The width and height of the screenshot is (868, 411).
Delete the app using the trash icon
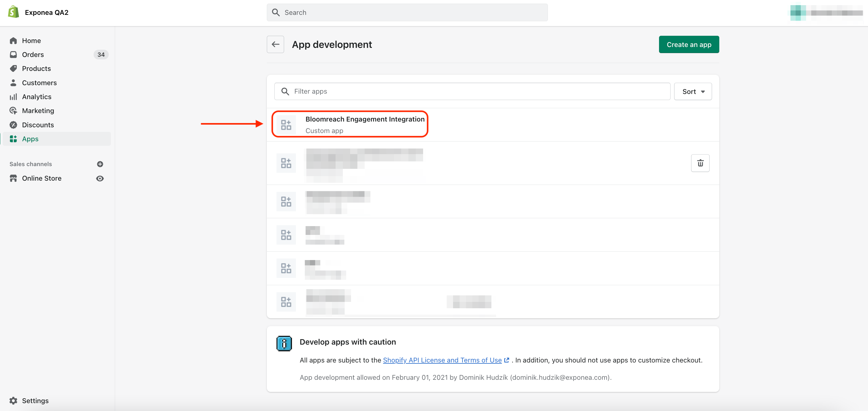pos(700,163)
